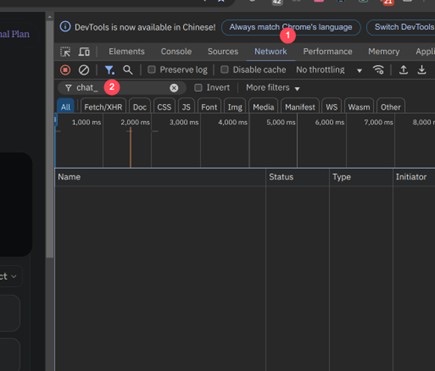
Task: Filter requests by Img type
Action: point(235,107)
